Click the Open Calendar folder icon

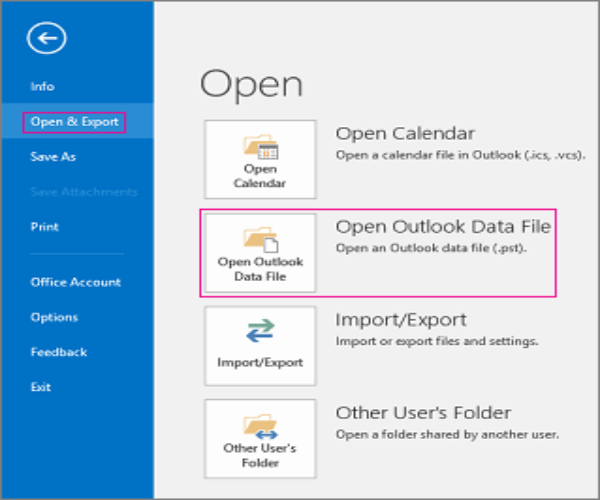coord(260,150)
